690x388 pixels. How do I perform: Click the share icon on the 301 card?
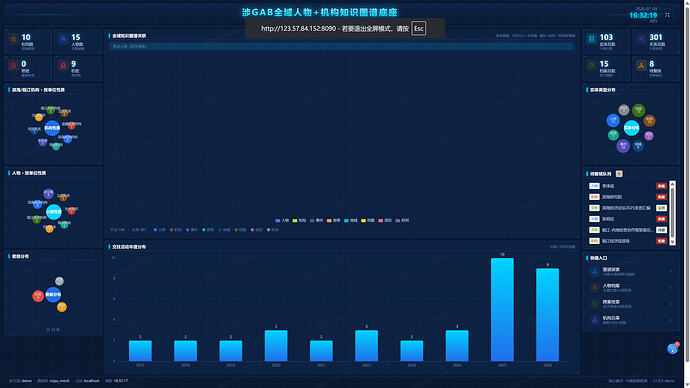(641, 39)
